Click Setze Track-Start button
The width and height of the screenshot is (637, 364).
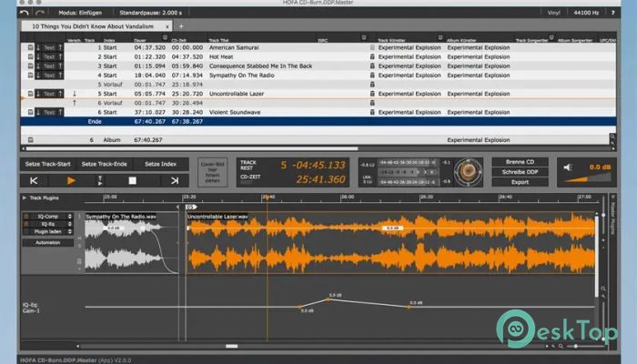click(48, 164)
